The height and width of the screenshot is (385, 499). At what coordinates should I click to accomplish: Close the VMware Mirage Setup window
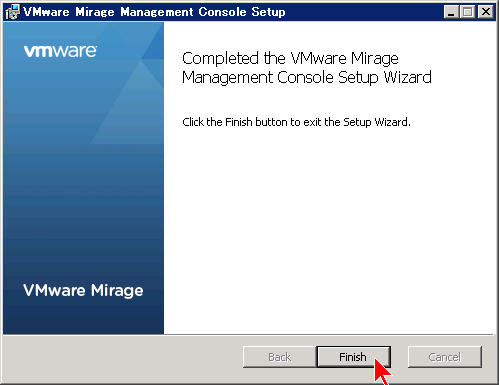coord(486,12)
